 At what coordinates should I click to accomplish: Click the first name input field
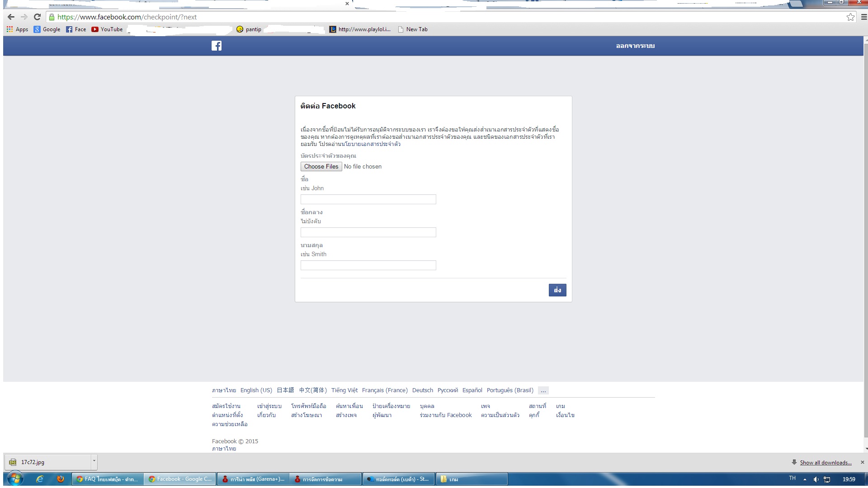[x=368, y=199]
